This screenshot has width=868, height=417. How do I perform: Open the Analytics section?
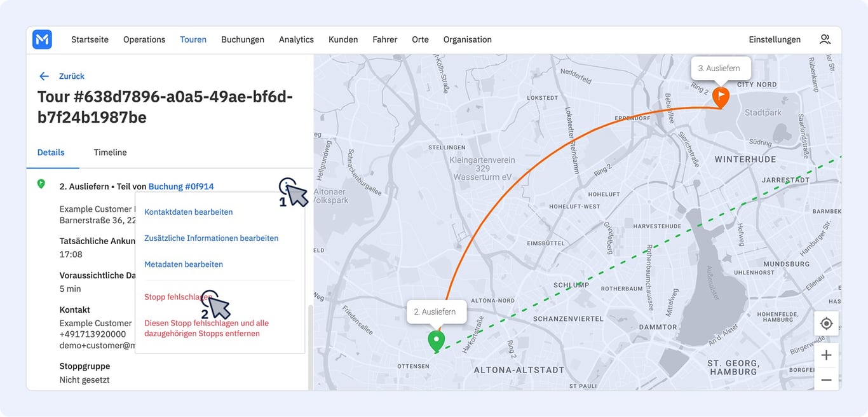(x=296, y=39)
